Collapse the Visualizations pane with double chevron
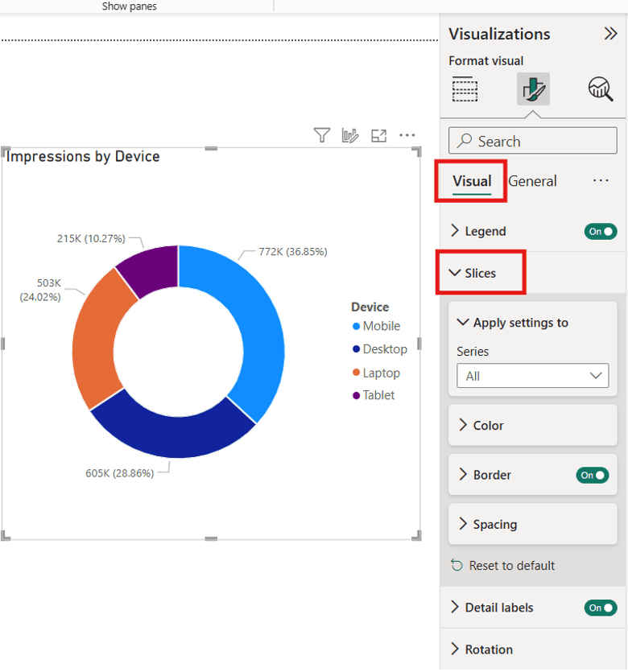This screenshot has width=628, height=672. (x=609, y=34)
